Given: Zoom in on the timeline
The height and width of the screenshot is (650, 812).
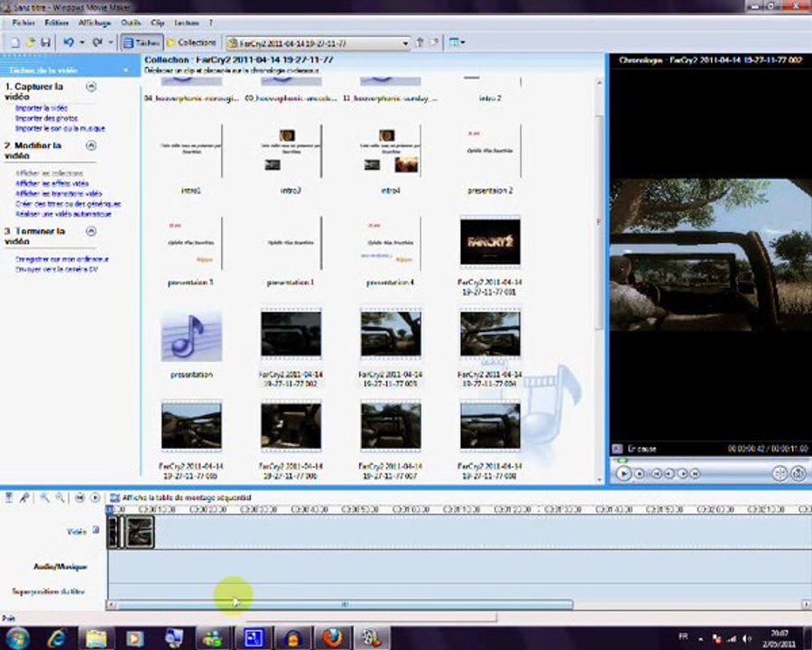Looking at the screenshot, I should pos(45,497).
